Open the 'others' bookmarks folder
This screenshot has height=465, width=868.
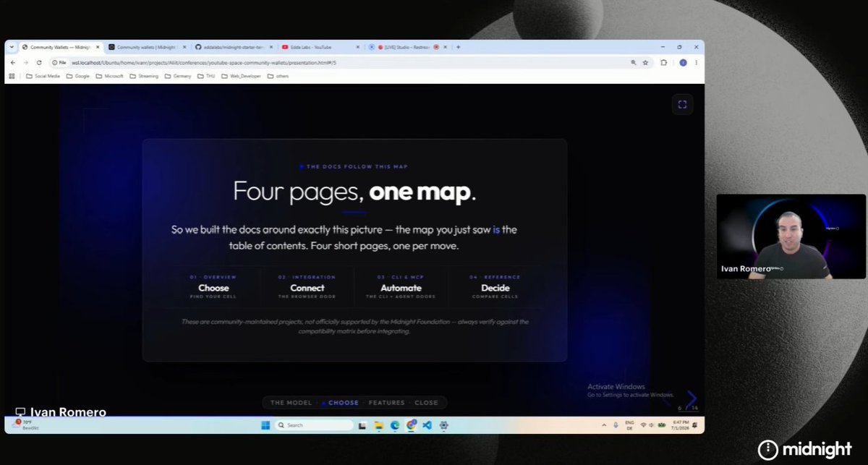(278, 76)
